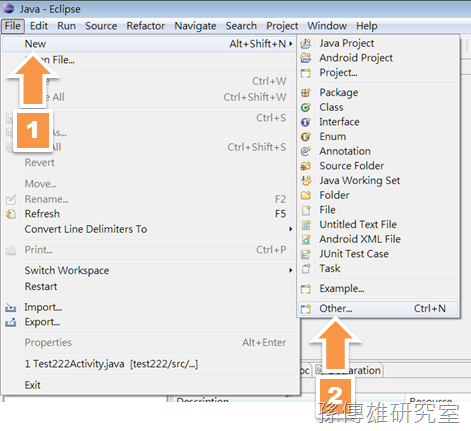The image size is (471, 431).
Task: Choose the purple Interface icon
Action: click(x=306, y=122)
